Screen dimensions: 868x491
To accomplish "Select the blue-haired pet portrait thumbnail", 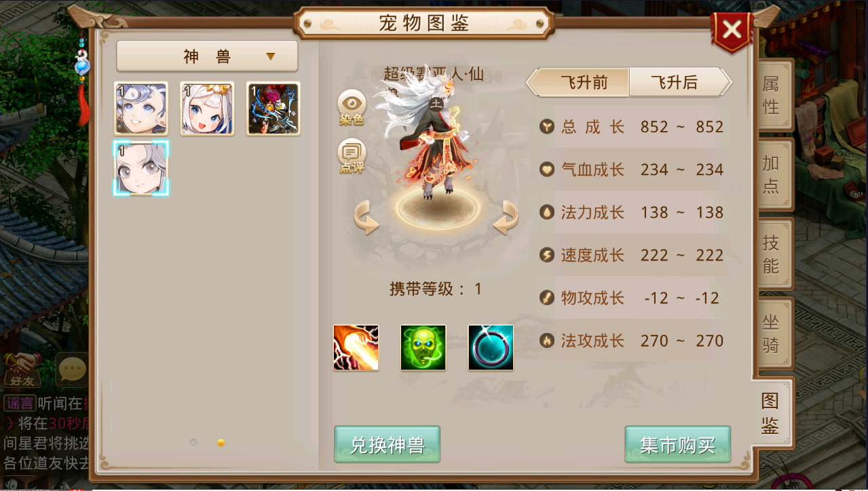I will [140, 109].
